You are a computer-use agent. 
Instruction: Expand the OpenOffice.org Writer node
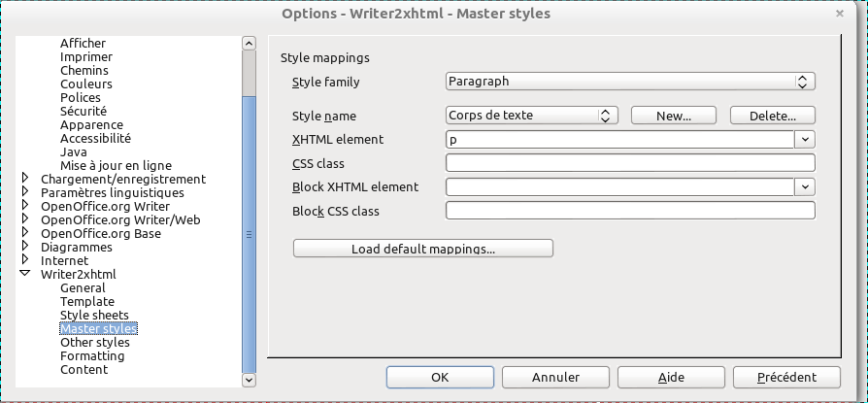pyautogui.click(x=25, y=206)
